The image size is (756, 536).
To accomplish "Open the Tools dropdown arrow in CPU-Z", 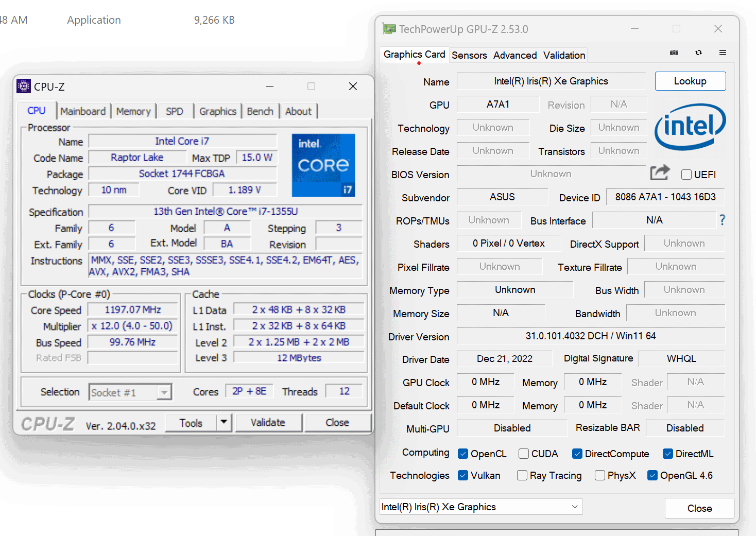I will tap(224, 423).
